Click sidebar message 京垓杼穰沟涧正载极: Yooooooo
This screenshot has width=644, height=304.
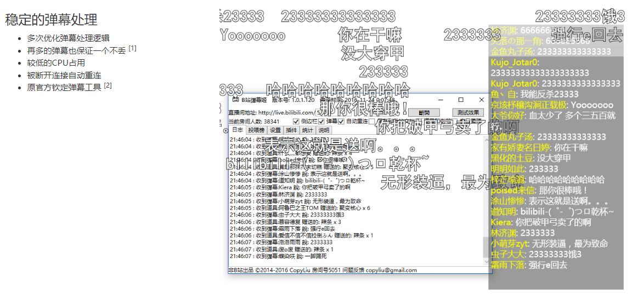pos(552,105)
